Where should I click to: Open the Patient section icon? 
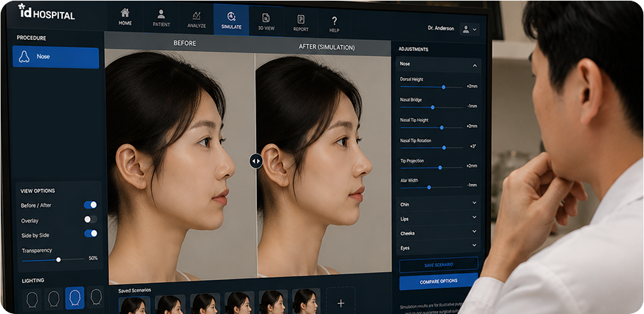[162, 14]
